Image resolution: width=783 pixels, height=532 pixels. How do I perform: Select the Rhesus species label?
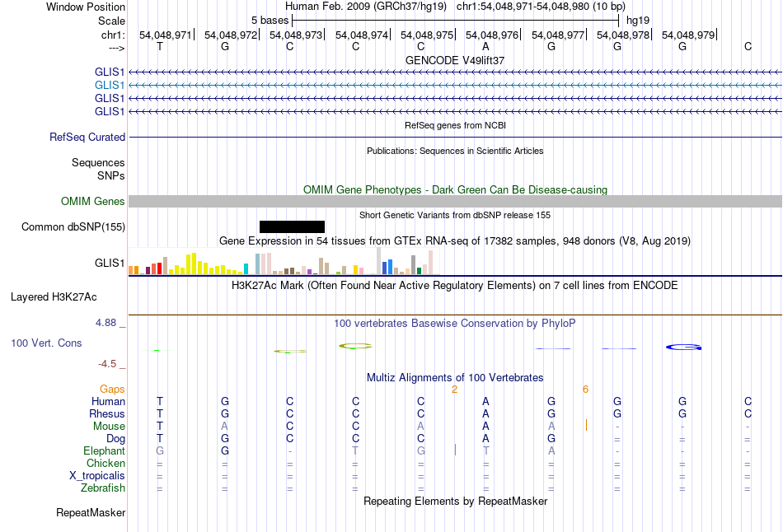pyautogui.click(x=107, y=413)
